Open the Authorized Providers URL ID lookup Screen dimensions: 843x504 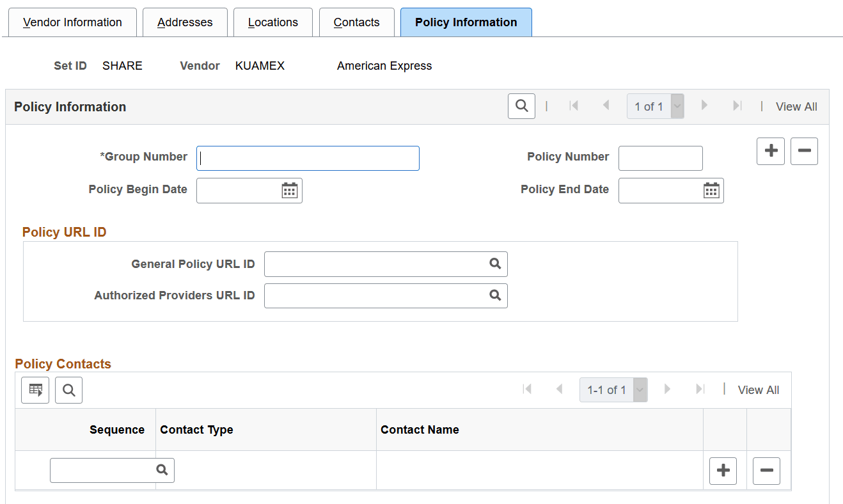(495, 295)
